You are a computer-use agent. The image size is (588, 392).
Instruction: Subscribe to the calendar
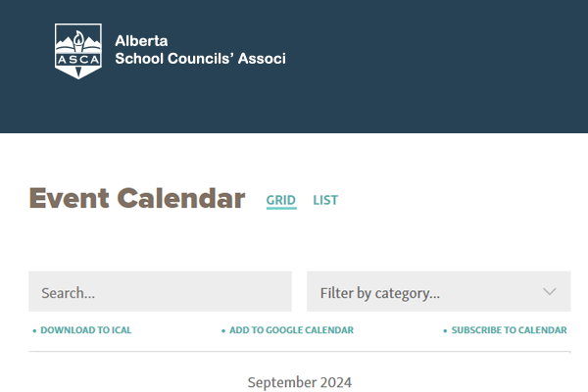tap(509, 330)
